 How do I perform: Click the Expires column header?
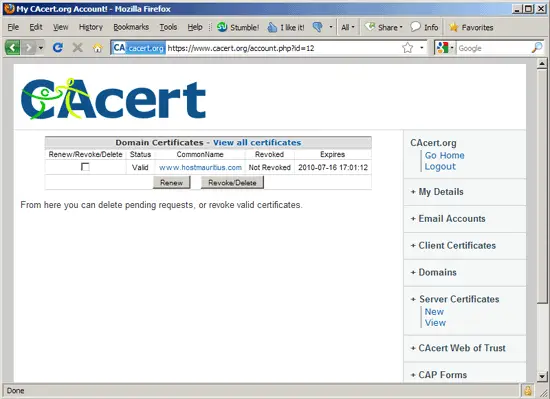332,154
